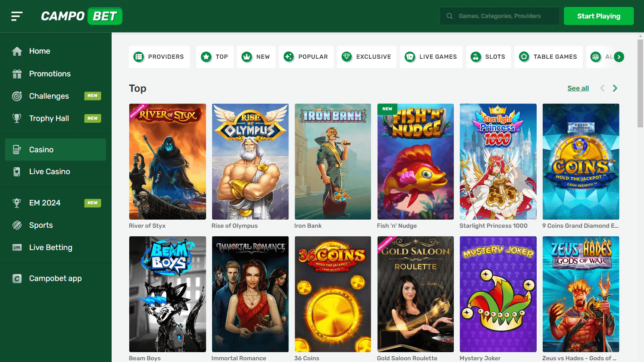Open the Sports section from sidebar

click(x=41, y=225)
